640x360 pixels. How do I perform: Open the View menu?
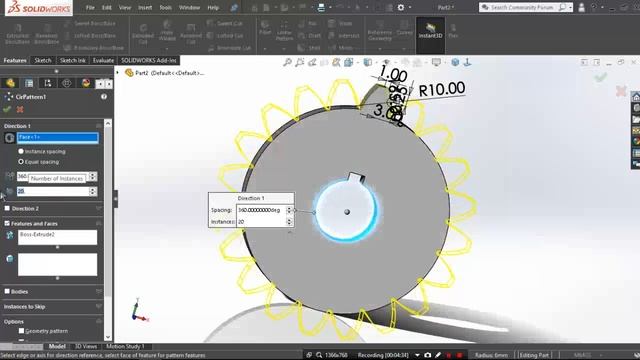click(x=125, y=7)
